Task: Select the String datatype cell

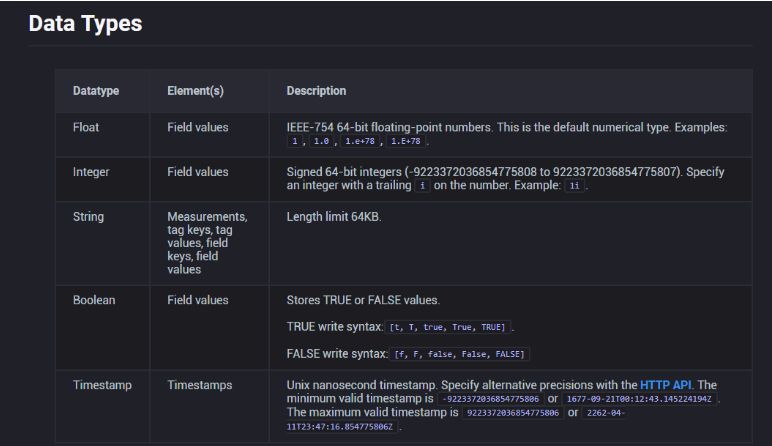Action: tap(88, 216)
